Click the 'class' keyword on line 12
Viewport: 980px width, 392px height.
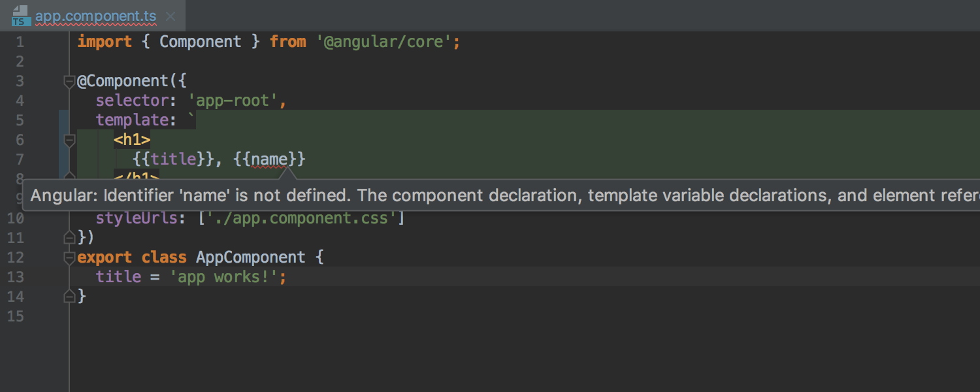pyautogui.click(x=164, y=257)
